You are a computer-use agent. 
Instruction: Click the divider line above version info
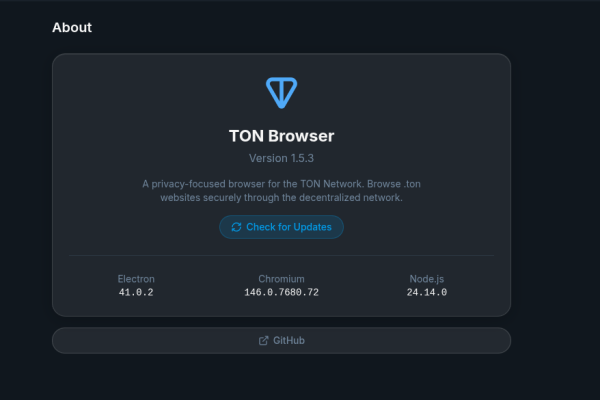[281, 255]
